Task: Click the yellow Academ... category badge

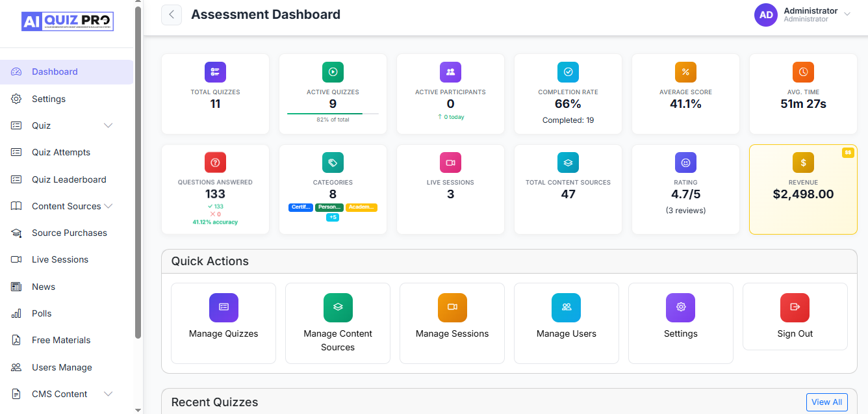Action: click(361, 207)
